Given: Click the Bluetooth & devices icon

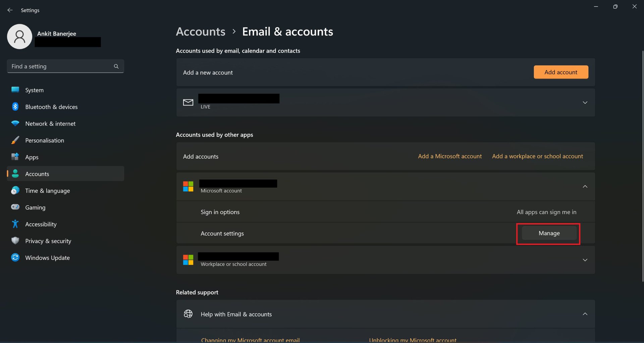Looking at the screenshot, I should click(15, 107).
